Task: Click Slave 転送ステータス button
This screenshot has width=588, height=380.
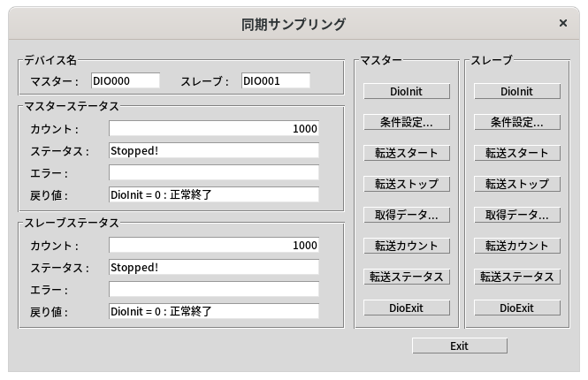Action: 516,277
